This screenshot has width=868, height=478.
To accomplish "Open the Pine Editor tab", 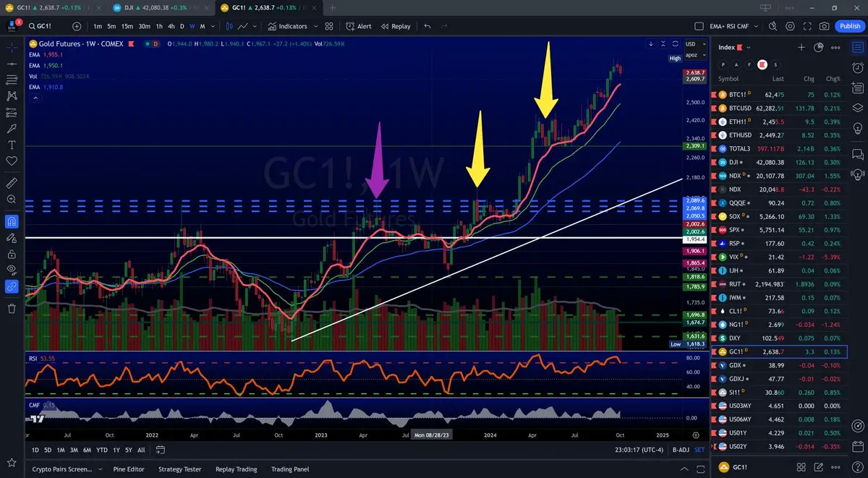I will 129,469.
